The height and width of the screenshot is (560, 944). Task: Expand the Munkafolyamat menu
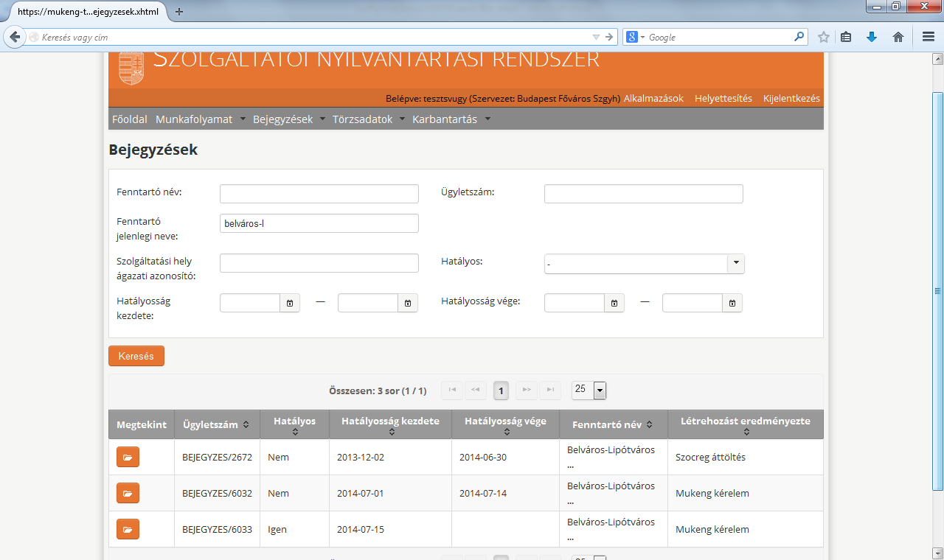coord(243,119)
